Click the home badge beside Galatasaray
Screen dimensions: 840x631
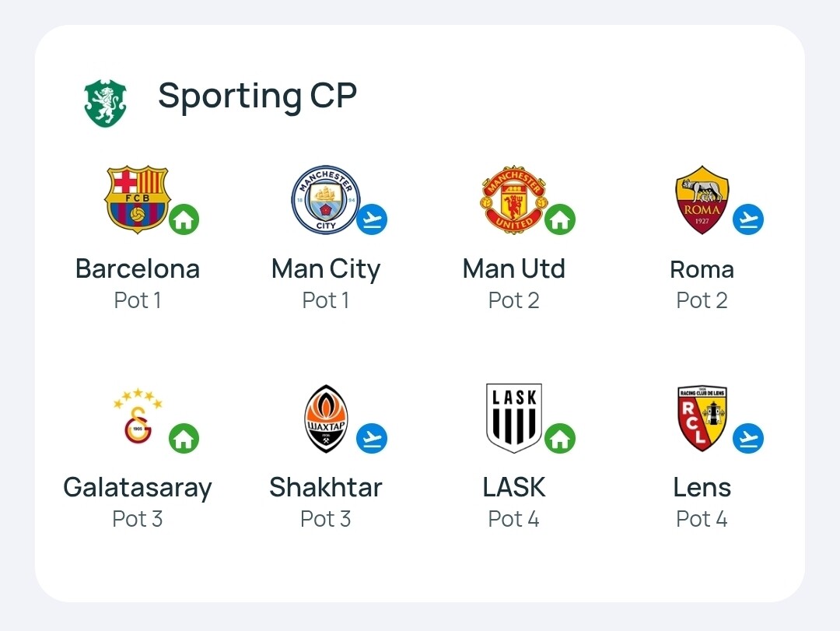click(x=184, y=438)
